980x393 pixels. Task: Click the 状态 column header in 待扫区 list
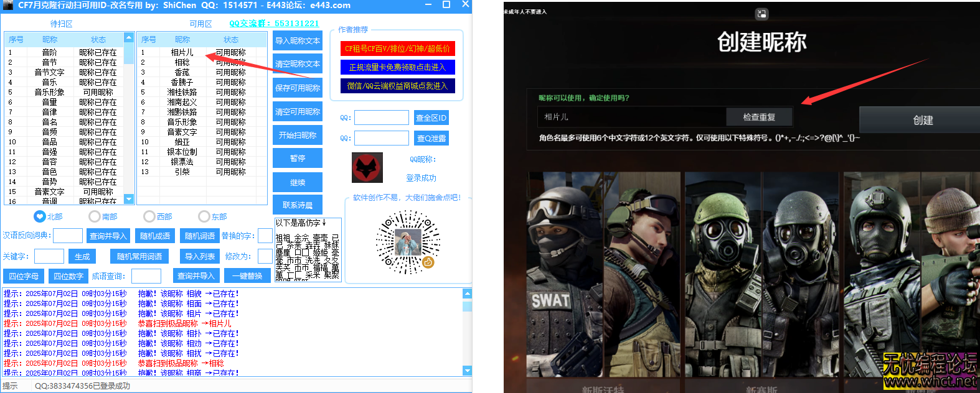coord(98,39)
